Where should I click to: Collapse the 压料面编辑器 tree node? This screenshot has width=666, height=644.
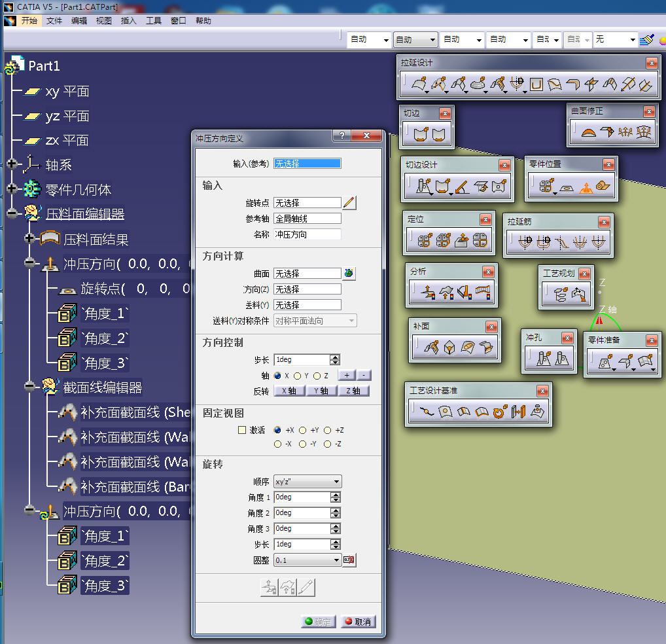[x=12, y=213]
